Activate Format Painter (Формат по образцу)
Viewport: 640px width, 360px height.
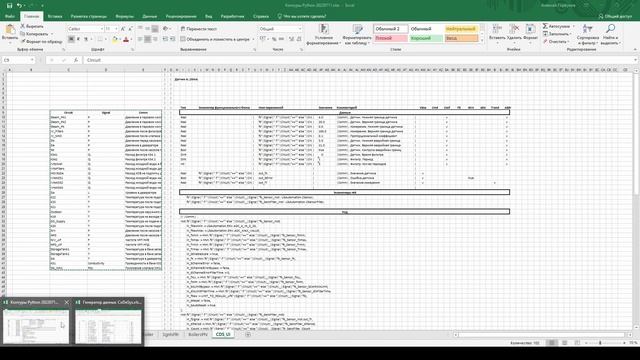[42, 41]
